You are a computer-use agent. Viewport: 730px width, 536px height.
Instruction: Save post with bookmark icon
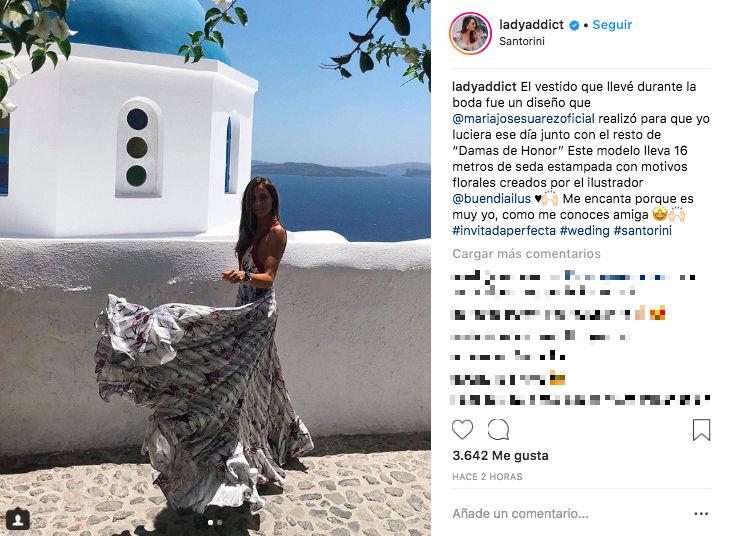(701, 429)
